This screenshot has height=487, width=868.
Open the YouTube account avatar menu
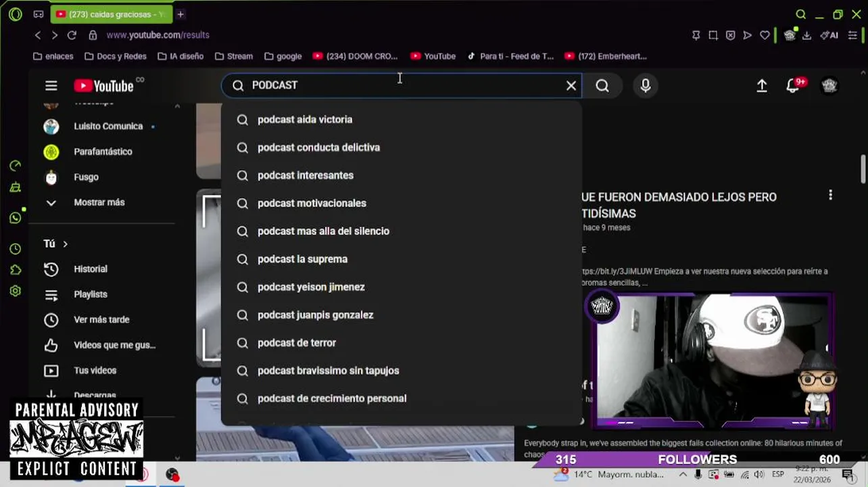(829, 85)
